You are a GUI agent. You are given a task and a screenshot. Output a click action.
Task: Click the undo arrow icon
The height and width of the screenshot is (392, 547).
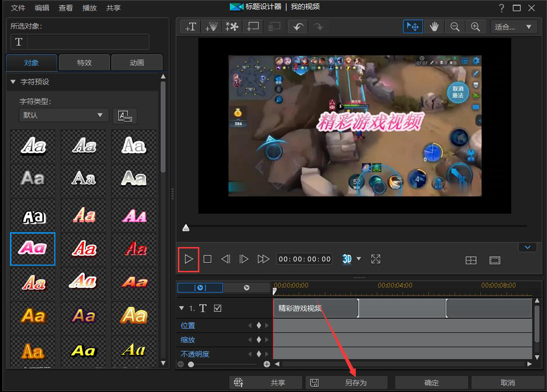[x=299, y=27]
